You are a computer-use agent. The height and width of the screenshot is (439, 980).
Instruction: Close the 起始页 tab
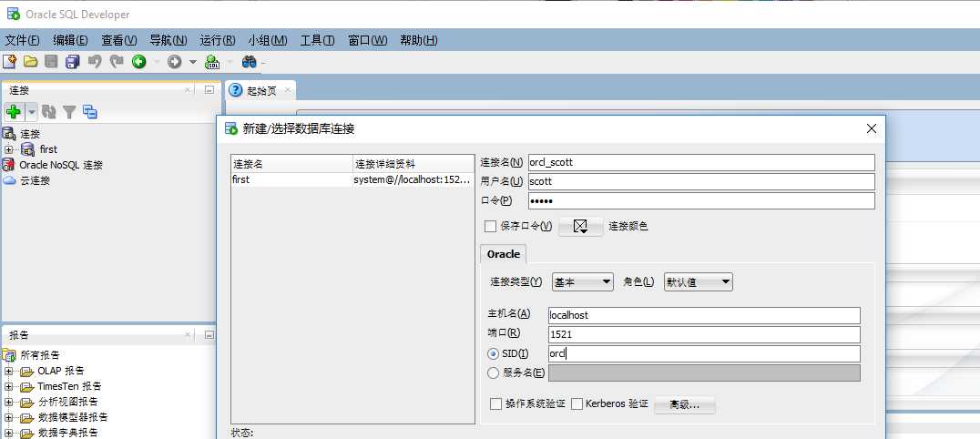[288, 90]
